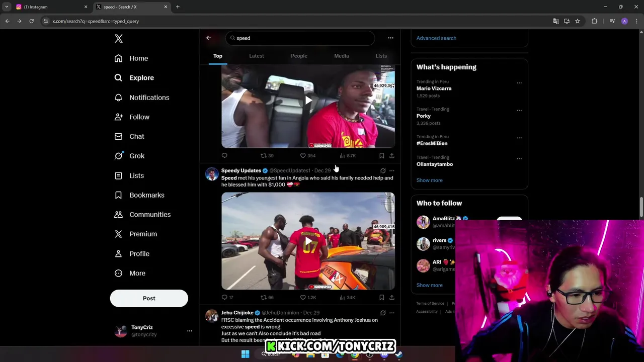
Task: Go back using the search back arrow
Action: point(209,38)
